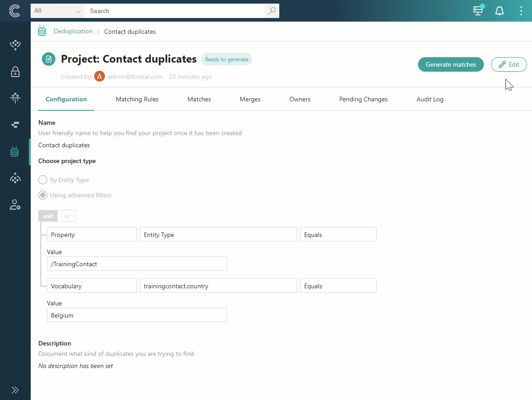
Task: Click the Deduplication breadcrumb link
Action: click(x=73, y=32)
